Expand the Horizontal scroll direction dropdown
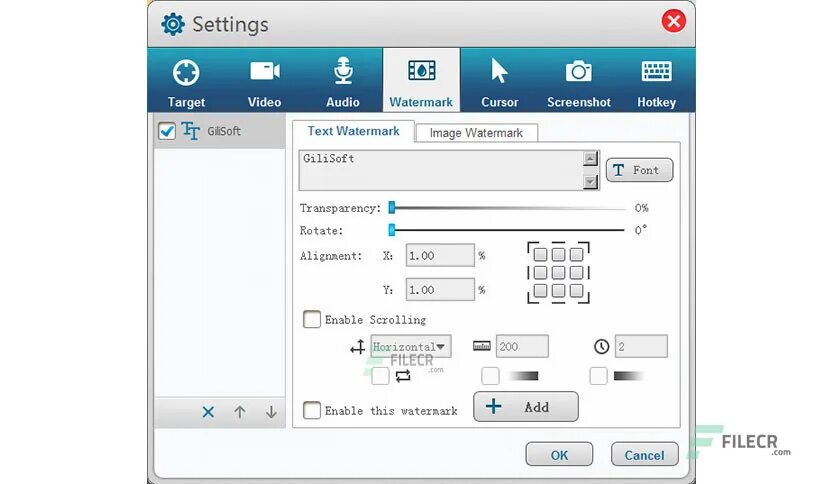The height and width of the screenshot is (484, 836). click(411, 346)
